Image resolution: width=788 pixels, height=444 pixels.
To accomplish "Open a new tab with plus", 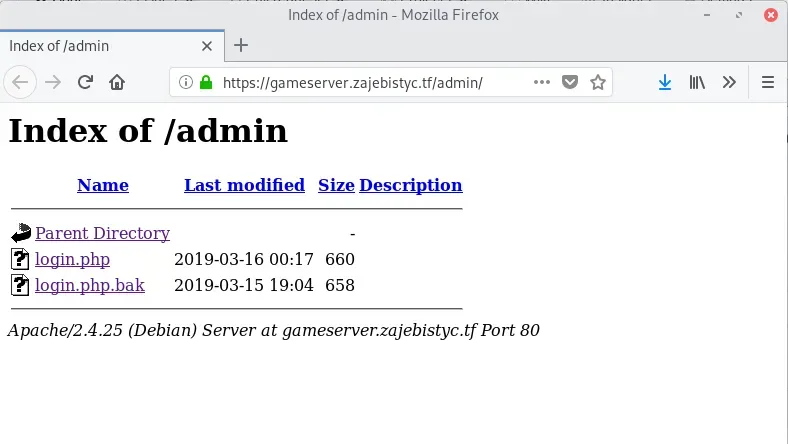I will [x=241, y=45].
